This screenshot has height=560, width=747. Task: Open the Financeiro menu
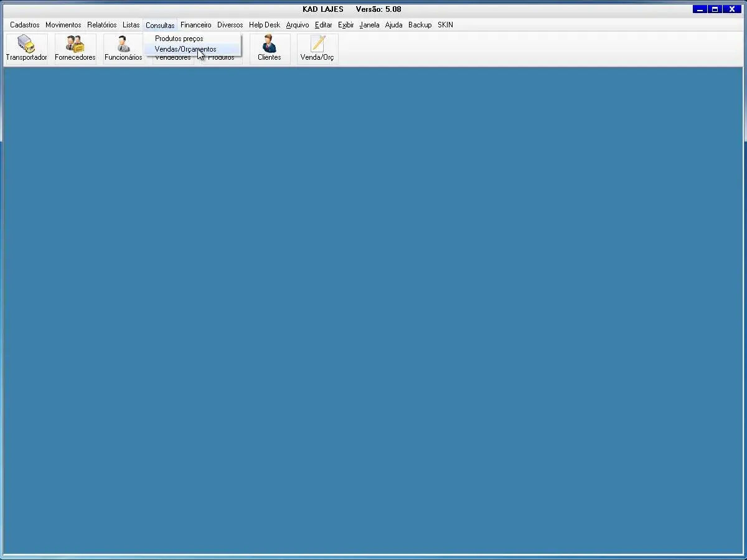click(196, 25)
